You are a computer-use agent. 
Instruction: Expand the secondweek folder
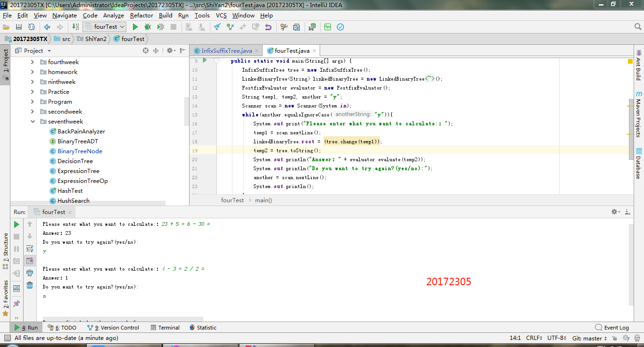tap(33, 111)
